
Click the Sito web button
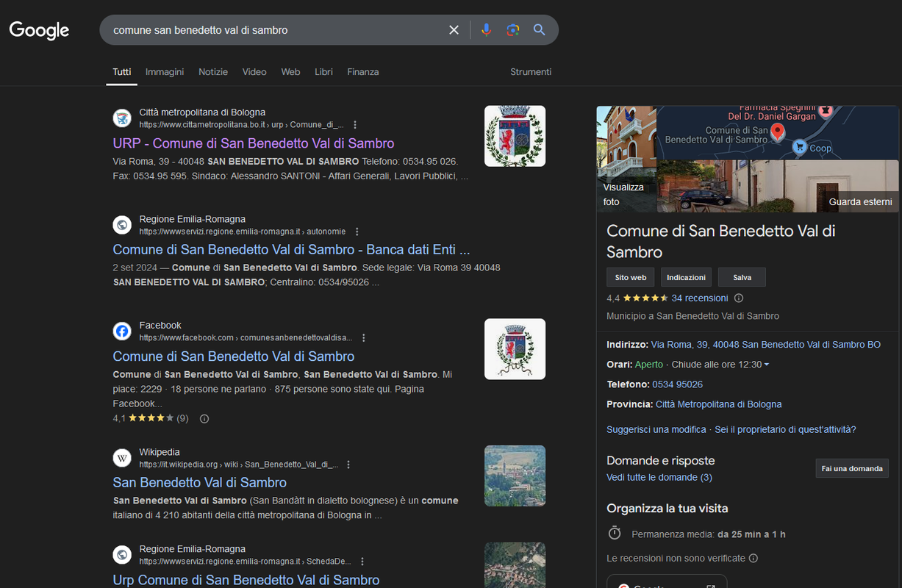631,277
